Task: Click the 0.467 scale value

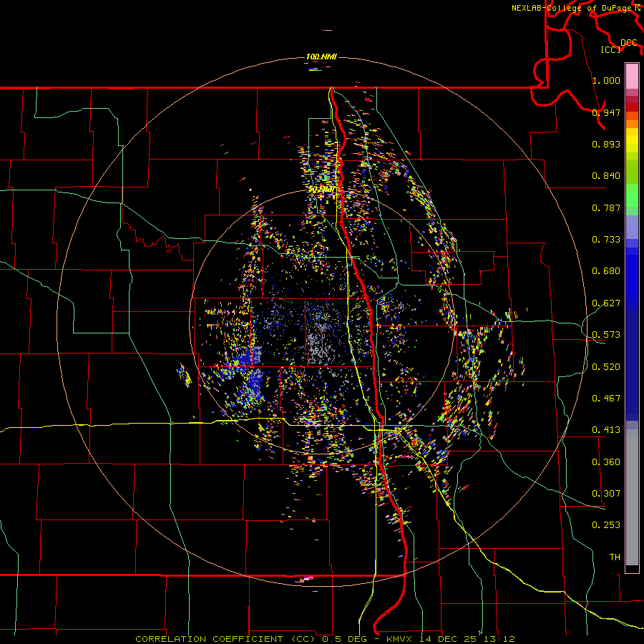Action: [606, 399]
